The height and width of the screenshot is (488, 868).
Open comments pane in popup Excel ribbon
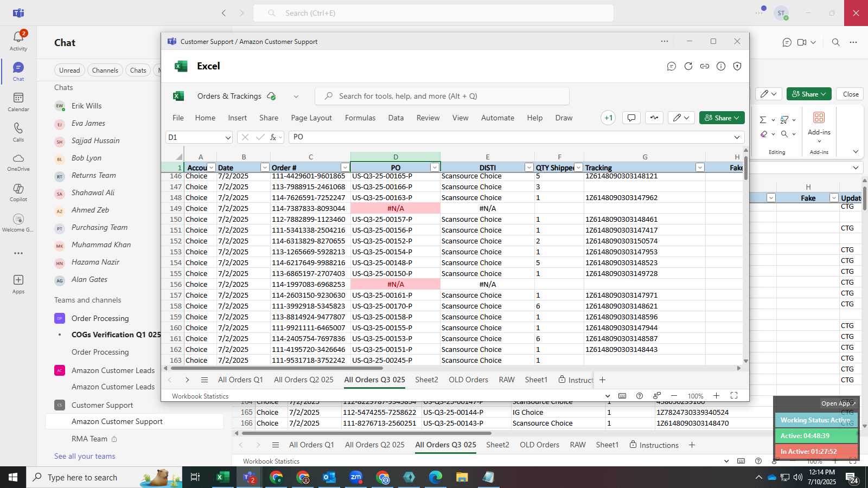click(631, 118)
